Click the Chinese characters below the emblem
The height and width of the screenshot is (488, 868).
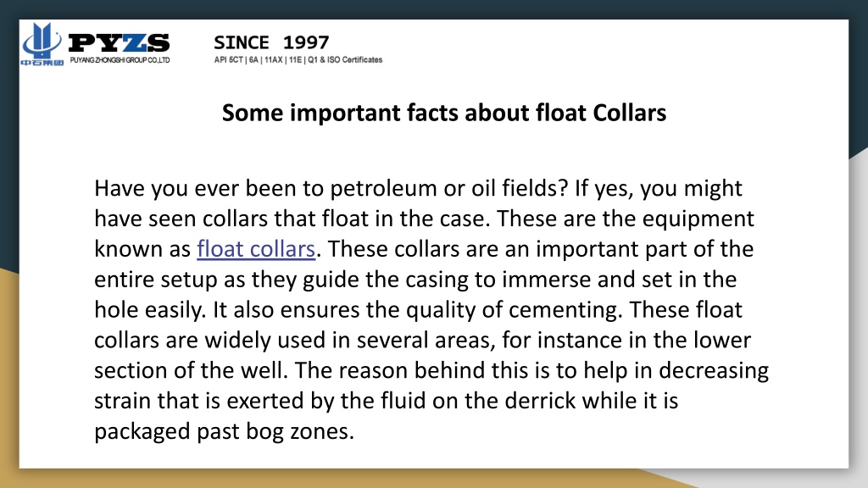click(x=42, y=63)
